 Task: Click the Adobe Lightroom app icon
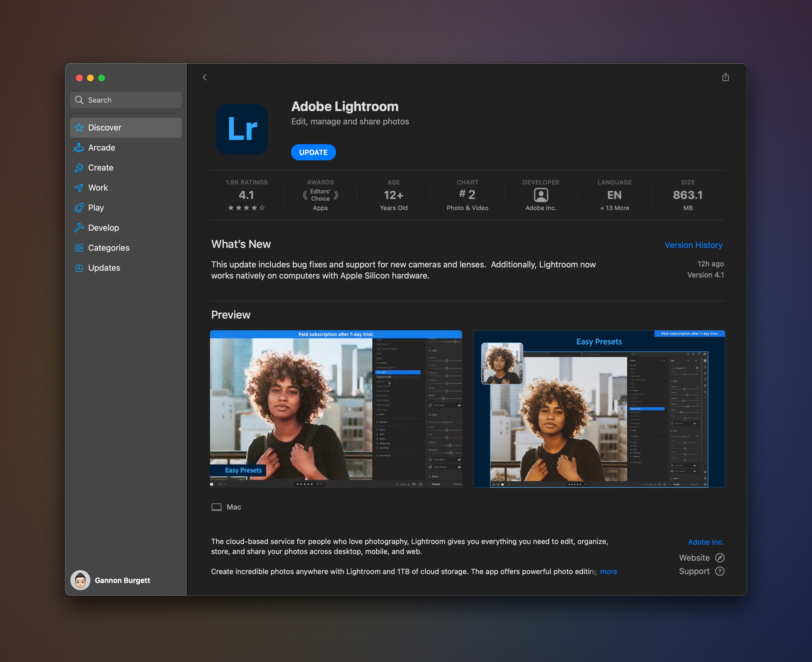pos(242,130)
